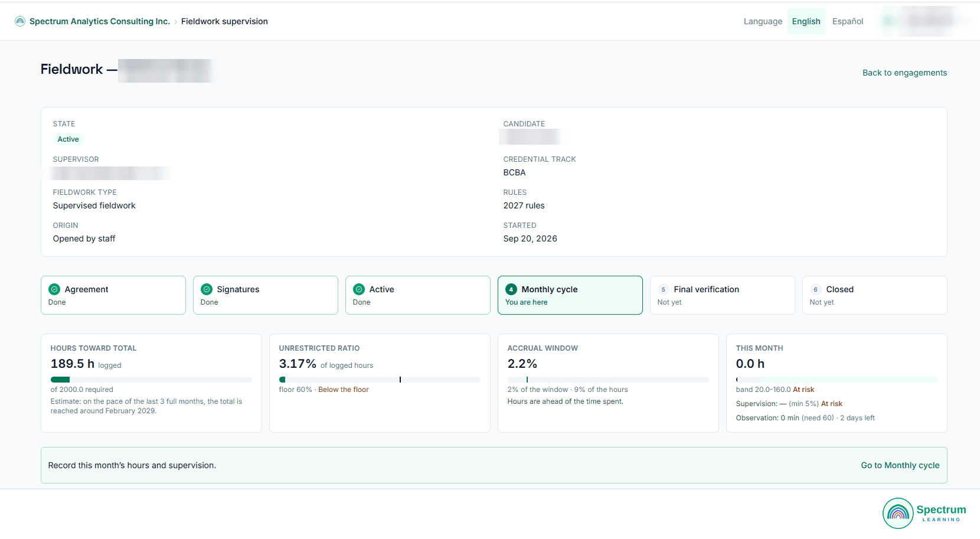980x539 pixels.
Task: Click the '2027 rules' value
Action: tap(524, 205)
